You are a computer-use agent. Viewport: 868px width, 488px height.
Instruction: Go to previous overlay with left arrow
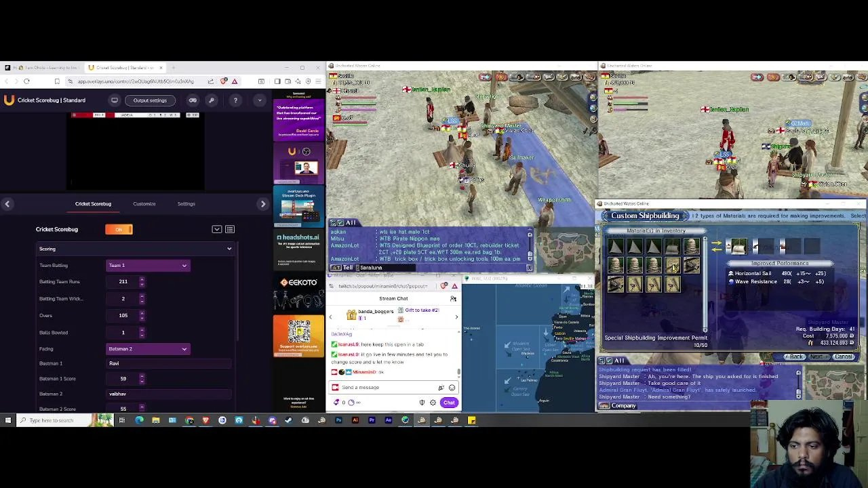(7, 204)
